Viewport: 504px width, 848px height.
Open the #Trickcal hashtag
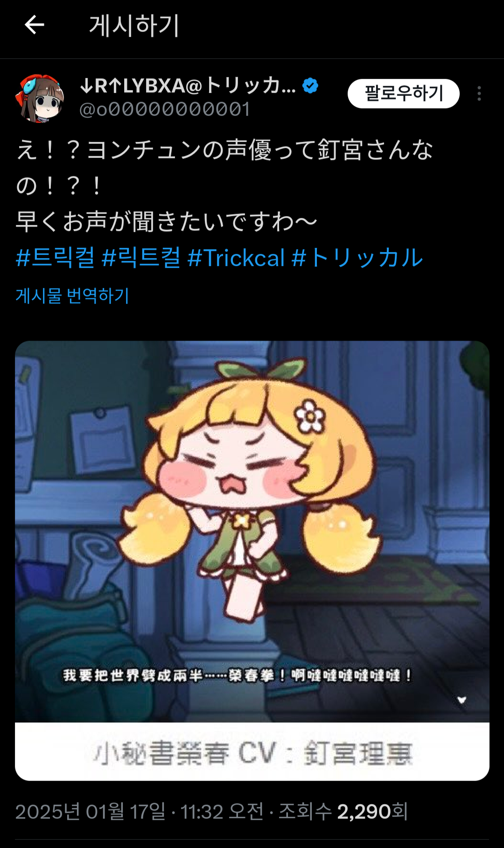[x=236, y=258]
